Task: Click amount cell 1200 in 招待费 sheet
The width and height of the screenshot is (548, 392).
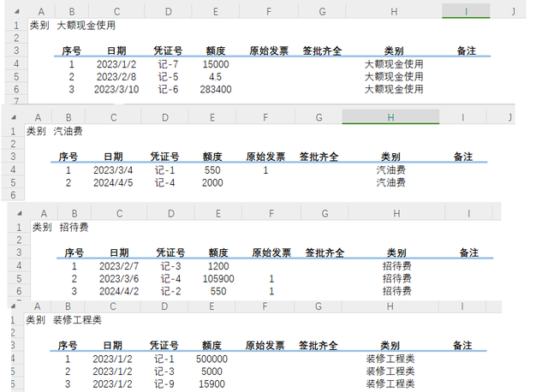Action: point(218,266)
